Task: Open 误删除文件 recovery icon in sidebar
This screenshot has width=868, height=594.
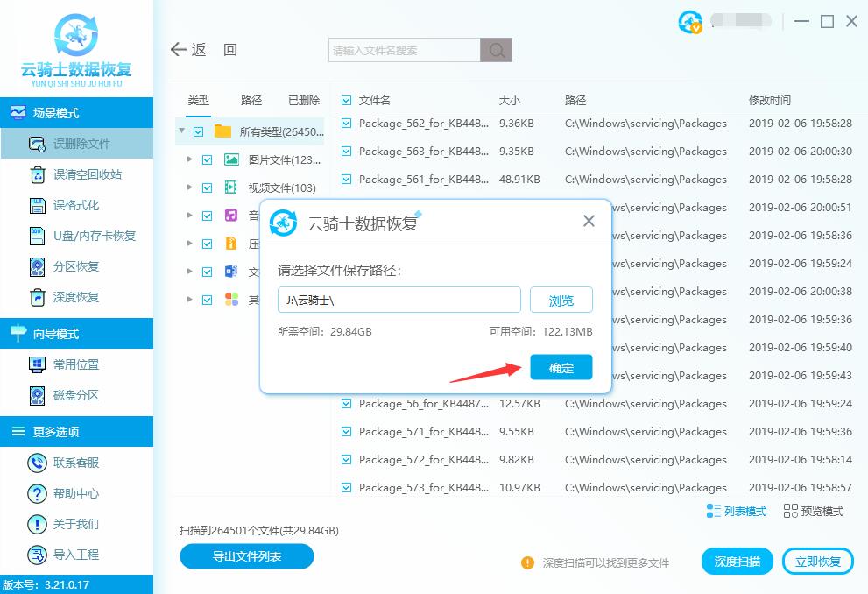Action: (37, 144)
